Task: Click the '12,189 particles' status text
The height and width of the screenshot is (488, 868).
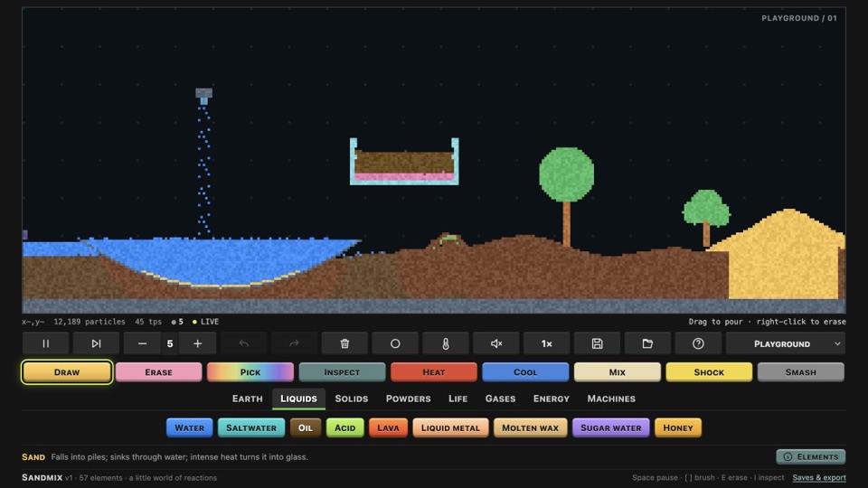Action: pos(90,322)
